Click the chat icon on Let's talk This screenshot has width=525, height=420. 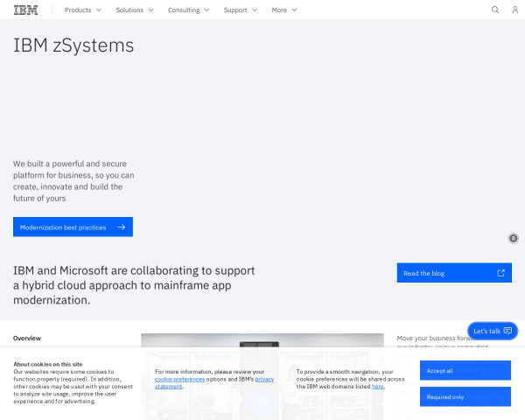(507, 331)
